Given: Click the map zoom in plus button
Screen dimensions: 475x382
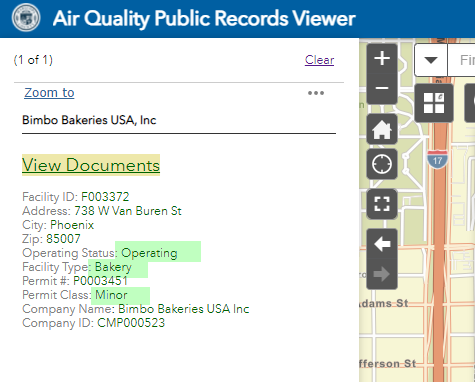Looking at the screenshot, I should (x=382, y=59).
